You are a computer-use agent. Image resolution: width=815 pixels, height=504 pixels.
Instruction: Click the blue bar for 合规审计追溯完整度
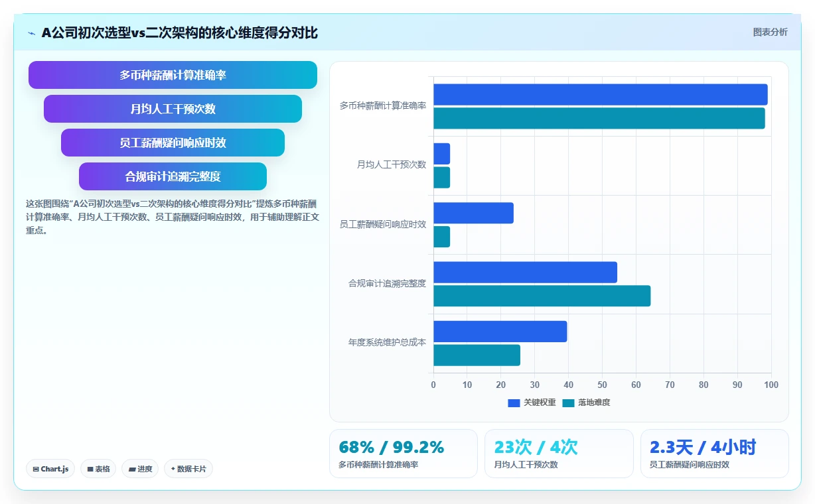(x=525, y=273)
